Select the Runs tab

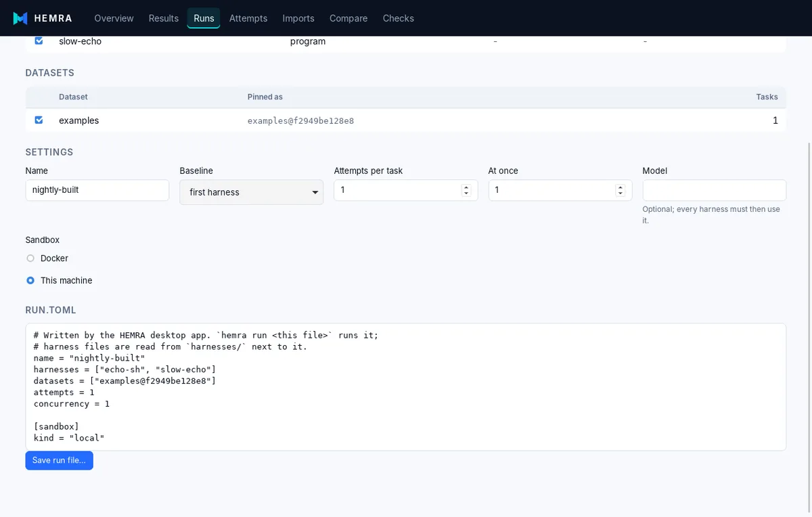tap(204, 18)
